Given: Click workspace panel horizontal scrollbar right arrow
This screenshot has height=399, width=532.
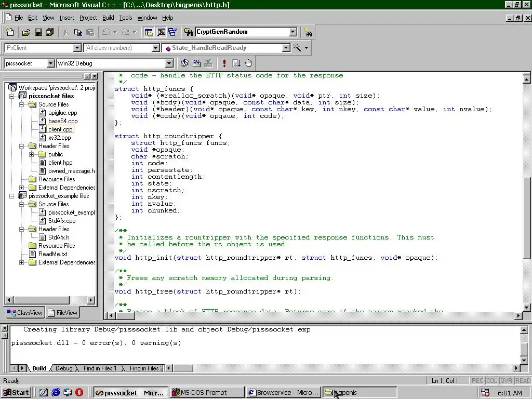Looking at the screenshot, I should (x=91, y=300).
